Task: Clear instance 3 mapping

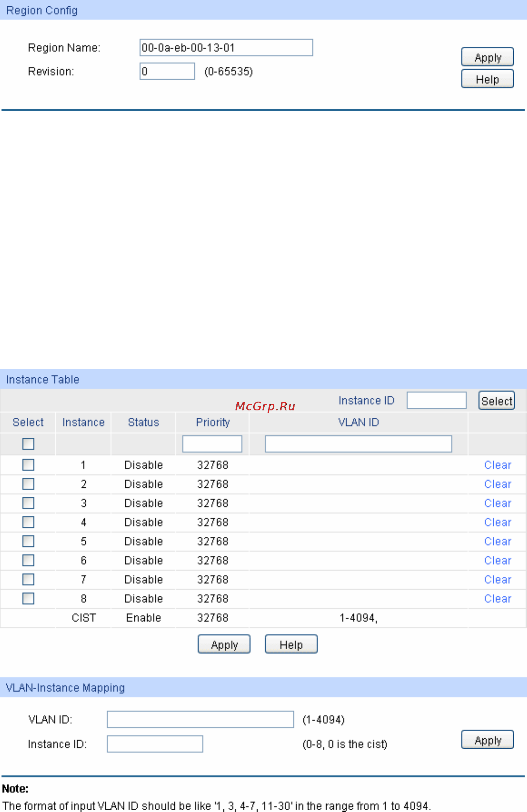Action: 498,503
